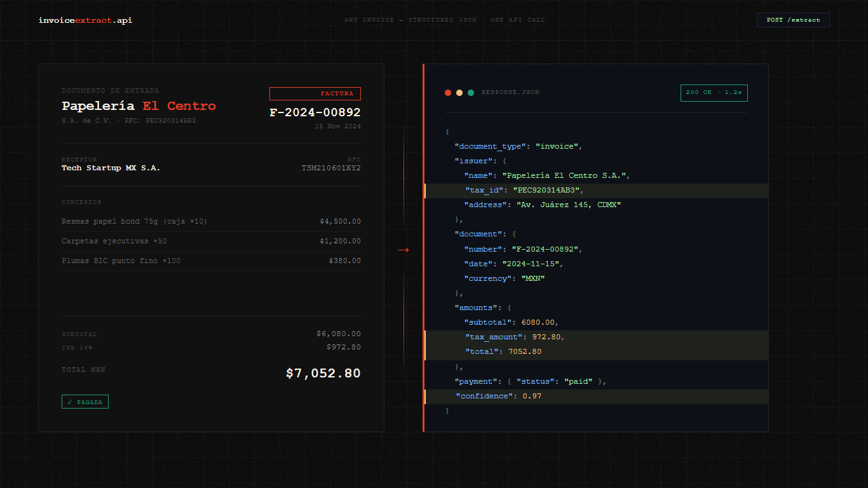Click the green traffic-light color dot
This screenshot has width=868, height=488.
click(470, 93)
